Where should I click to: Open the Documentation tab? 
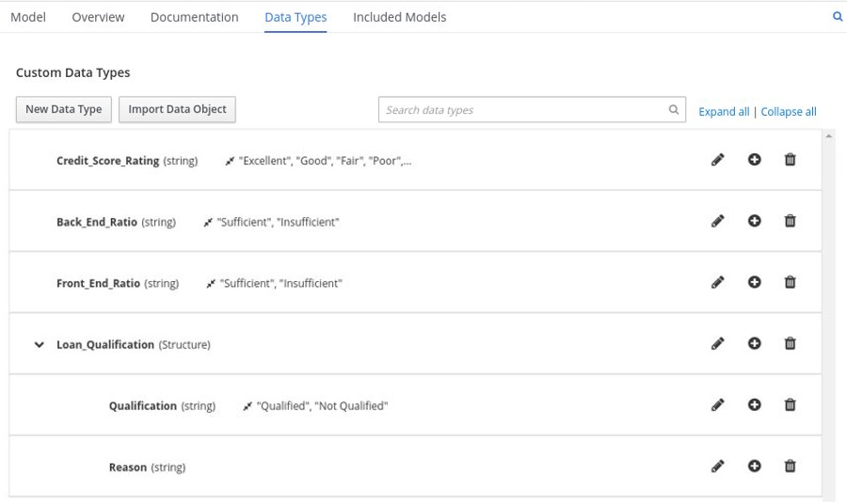pos(194,17)
